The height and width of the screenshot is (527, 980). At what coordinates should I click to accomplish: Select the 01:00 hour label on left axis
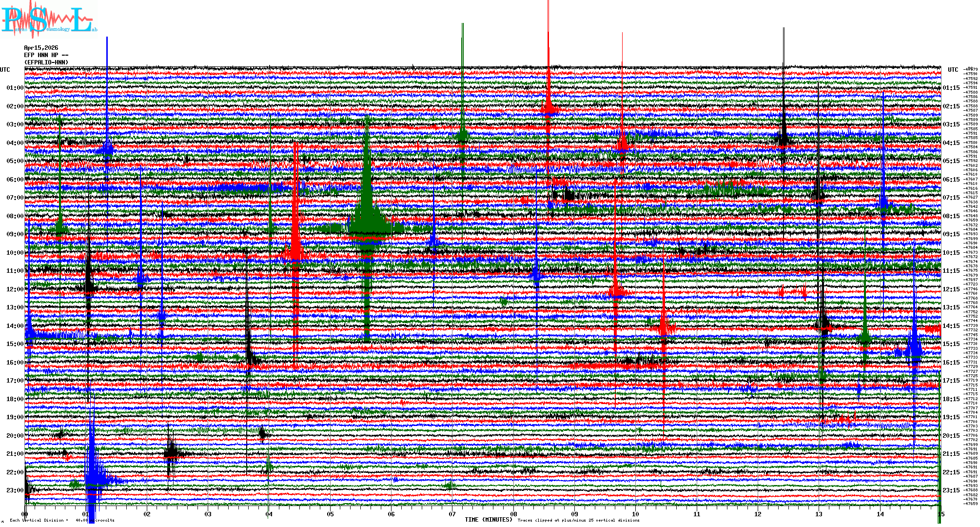click(x=15, y=88)
